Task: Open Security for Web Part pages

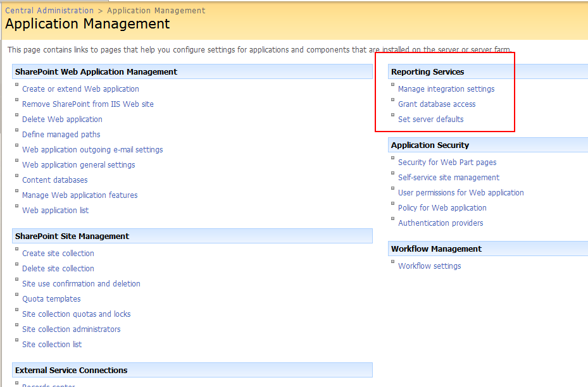Action: pyautogui.click(x=447, y=163)
